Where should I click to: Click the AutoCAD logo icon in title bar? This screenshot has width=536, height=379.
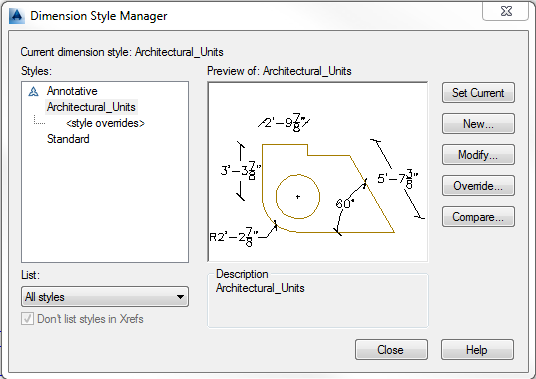point(17,16)
